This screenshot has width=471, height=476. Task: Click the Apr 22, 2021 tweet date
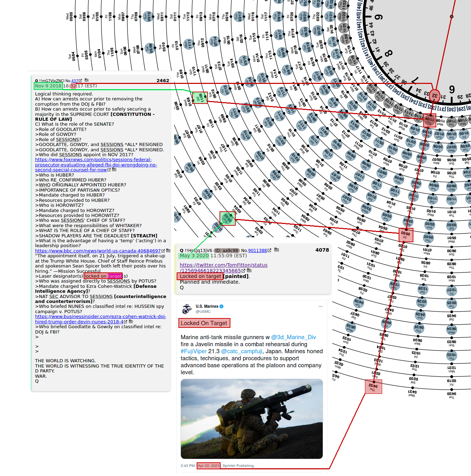(209, 466)
